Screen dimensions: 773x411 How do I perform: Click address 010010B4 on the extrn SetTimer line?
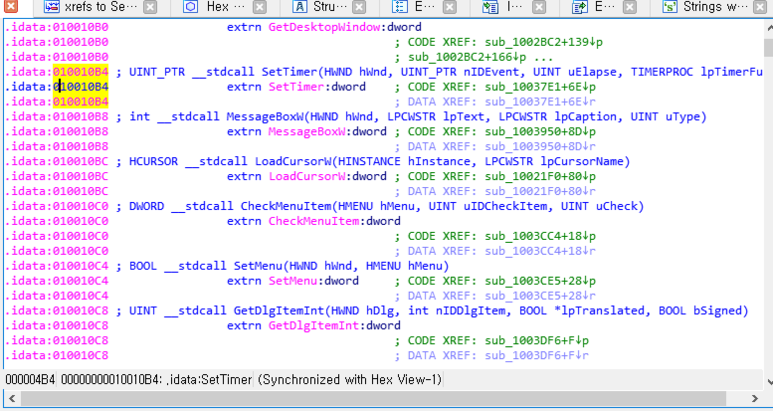pos(81,87)
